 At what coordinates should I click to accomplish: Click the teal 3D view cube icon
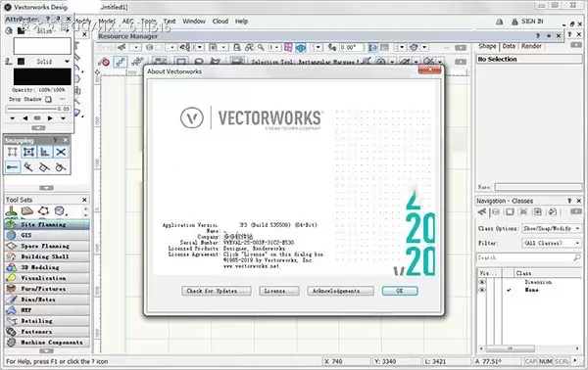pos(301,48)
